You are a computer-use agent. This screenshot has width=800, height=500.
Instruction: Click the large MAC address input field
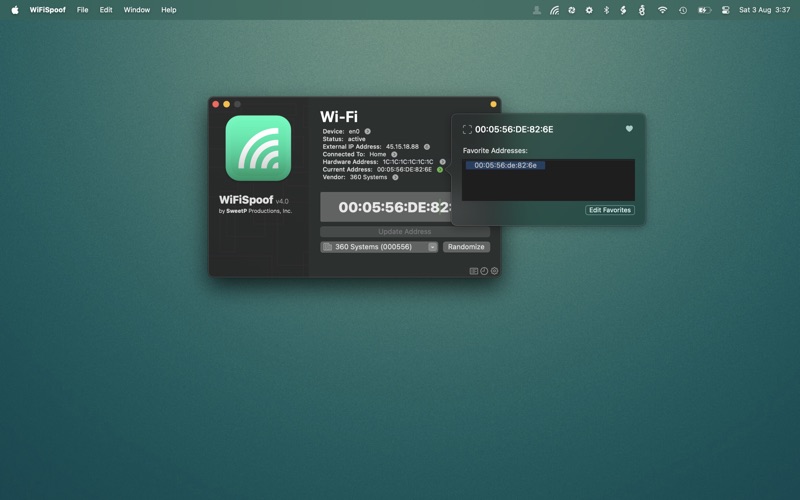(x=386, y=207)
